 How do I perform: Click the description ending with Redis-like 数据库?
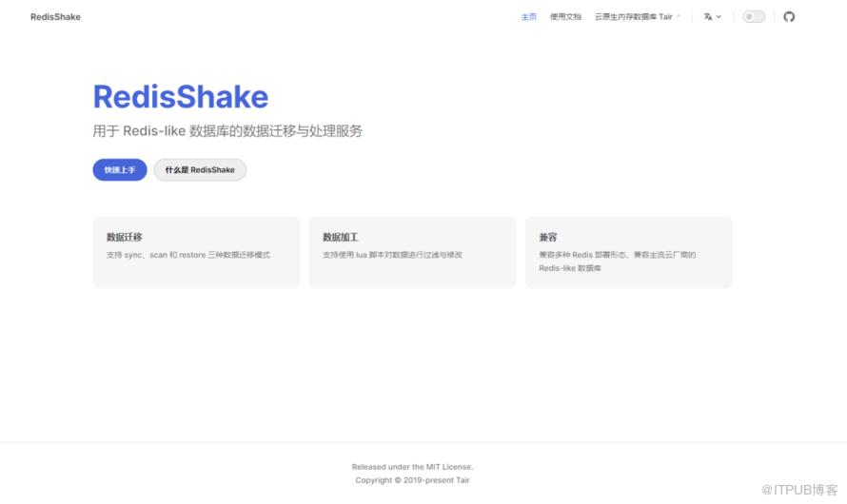coord(617,262)
